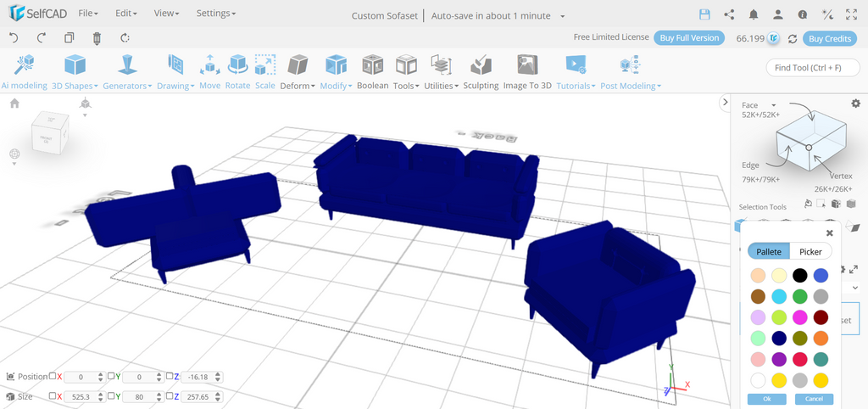Click the home view icon
868x409 pixels.
[x=14, y=103]
